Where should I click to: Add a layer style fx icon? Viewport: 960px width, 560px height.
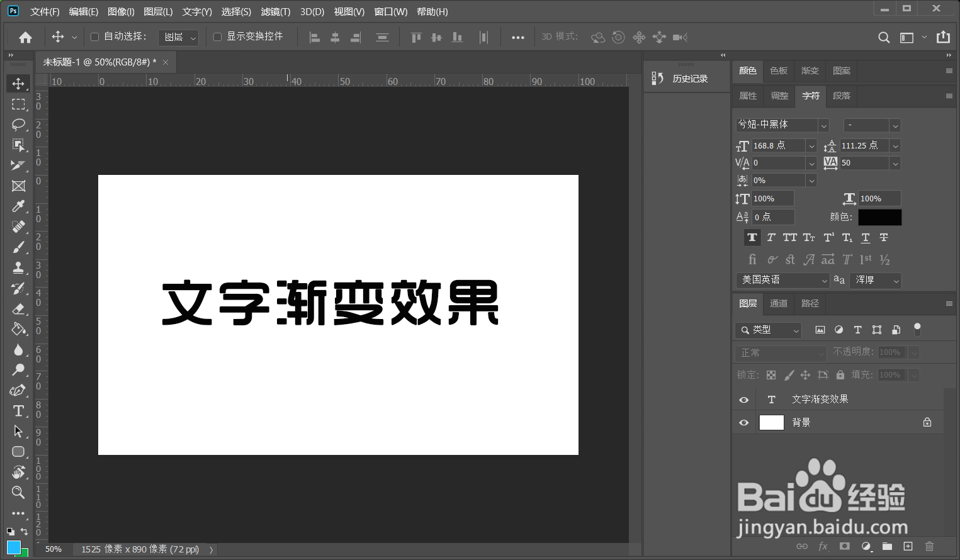(x=823, y=546)
